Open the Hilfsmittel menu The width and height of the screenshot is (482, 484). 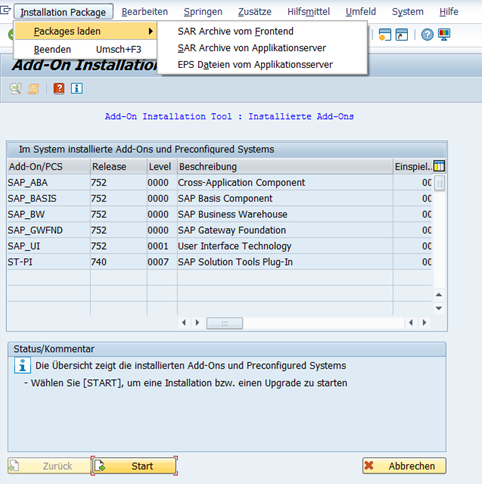(x=309, y=12)
